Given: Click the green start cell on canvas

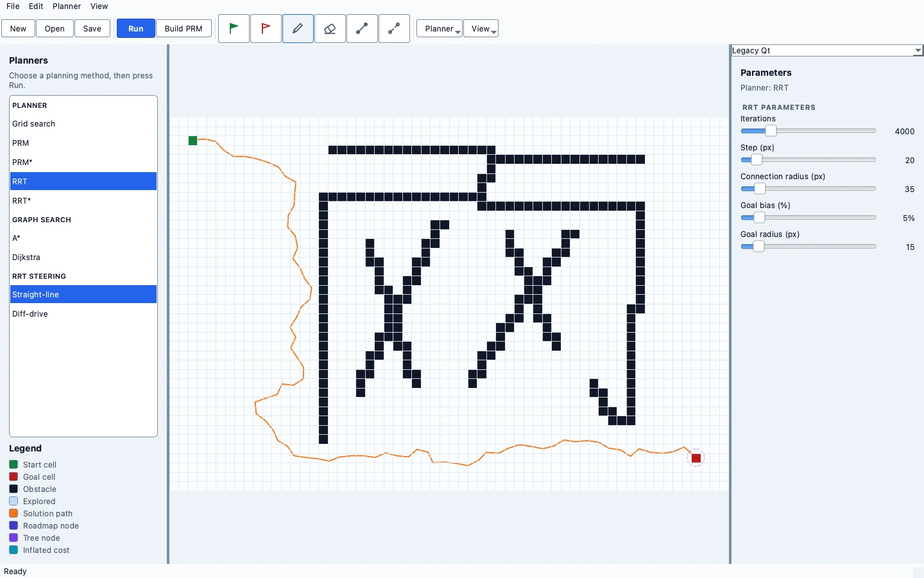Looking at the screenshot, I should point(193,141).
